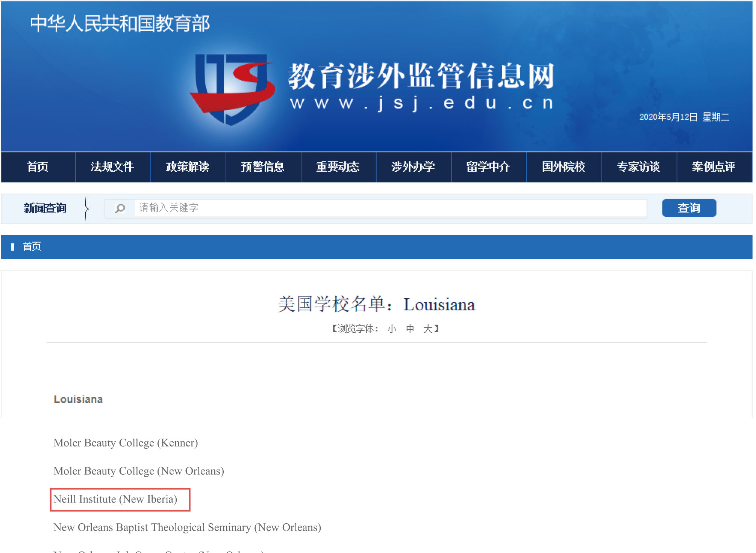Open the 政策解读 menu item
Image resolution: width=756 pixels, height=553 pixels.
188,167
